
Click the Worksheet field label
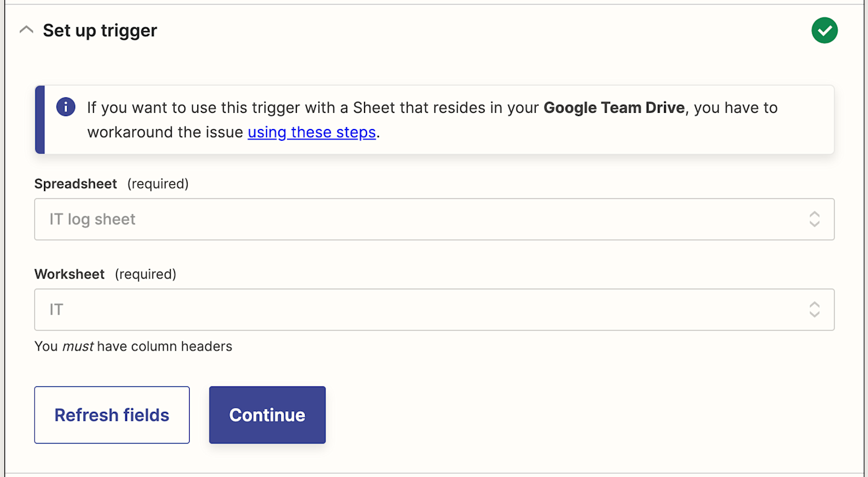click(x=69, y=274)
